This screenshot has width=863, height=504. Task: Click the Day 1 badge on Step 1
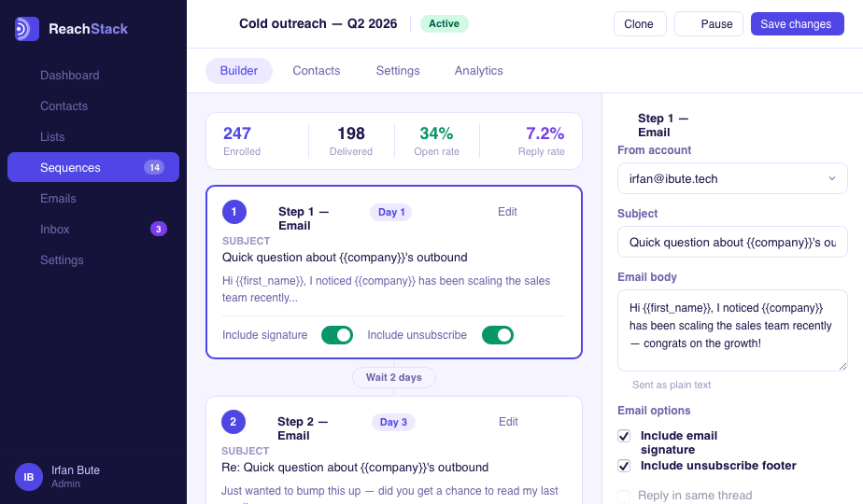coord(390,213)
